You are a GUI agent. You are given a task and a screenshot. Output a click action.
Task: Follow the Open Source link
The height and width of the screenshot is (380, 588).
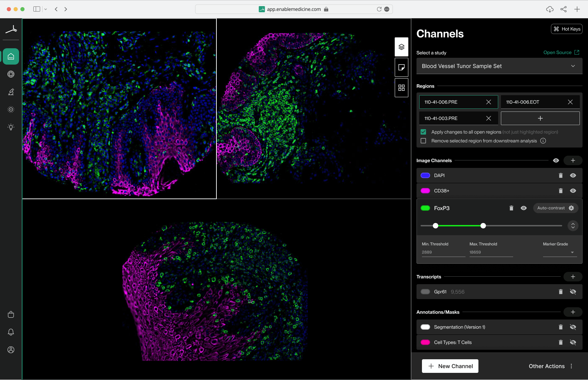pyautogui.click(x=561, y=52)
